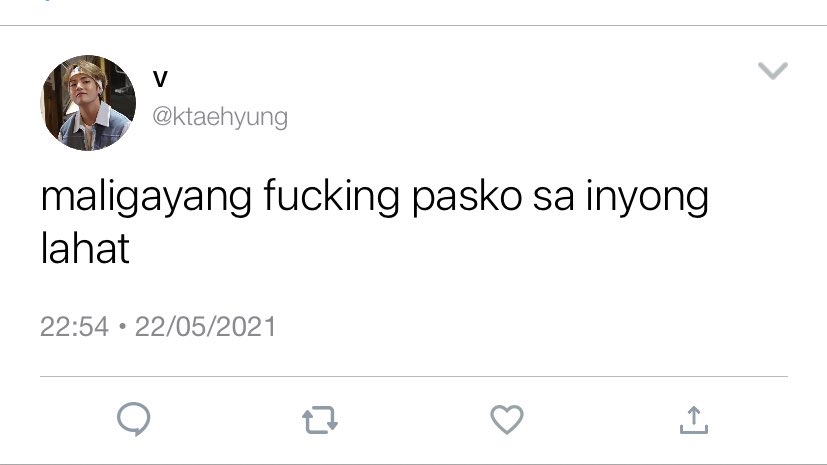
Task: Share the tweet via the upload arrow icon
Action: [x=694, y=420]
